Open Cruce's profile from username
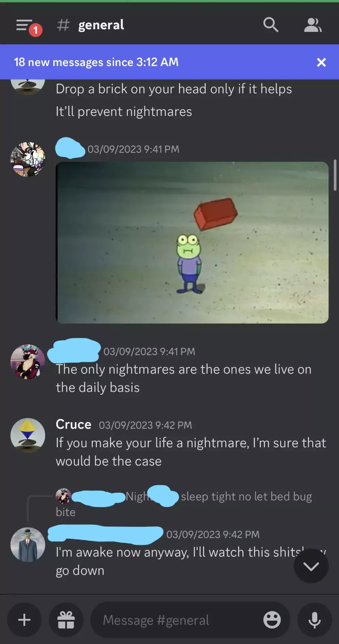 pos(73,424)
